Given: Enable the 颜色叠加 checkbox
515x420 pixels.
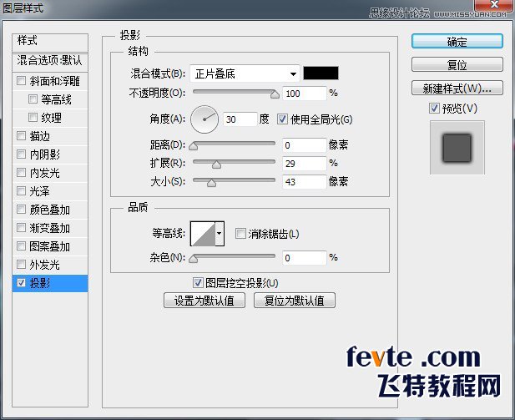Looking at the screenshot, I should (x=21, y=210).
